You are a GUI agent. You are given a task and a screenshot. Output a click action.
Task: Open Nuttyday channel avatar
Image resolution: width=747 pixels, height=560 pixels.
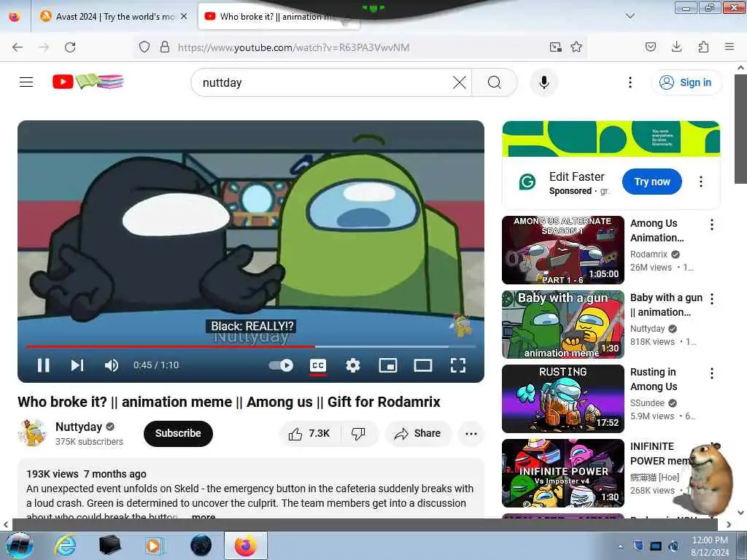(32, 433)
